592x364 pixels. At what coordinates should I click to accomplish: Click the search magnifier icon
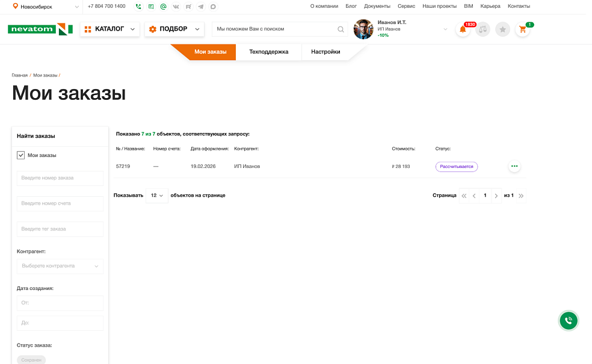(x=341, y=29)
